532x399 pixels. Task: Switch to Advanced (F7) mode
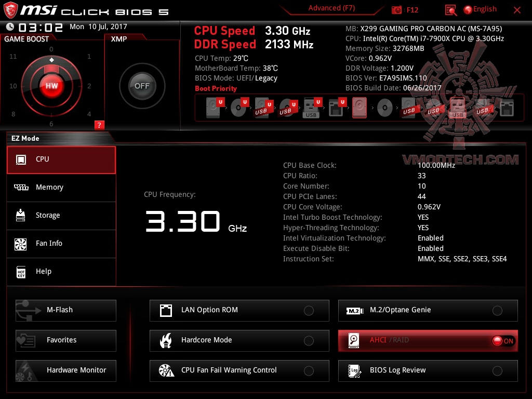(331, 8)
